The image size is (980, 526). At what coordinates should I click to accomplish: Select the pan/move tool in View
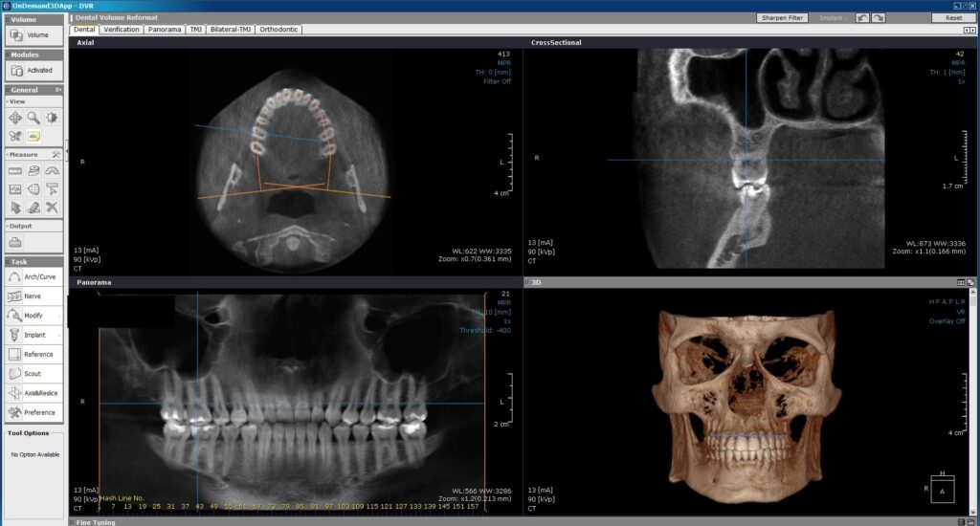point(15,118)
